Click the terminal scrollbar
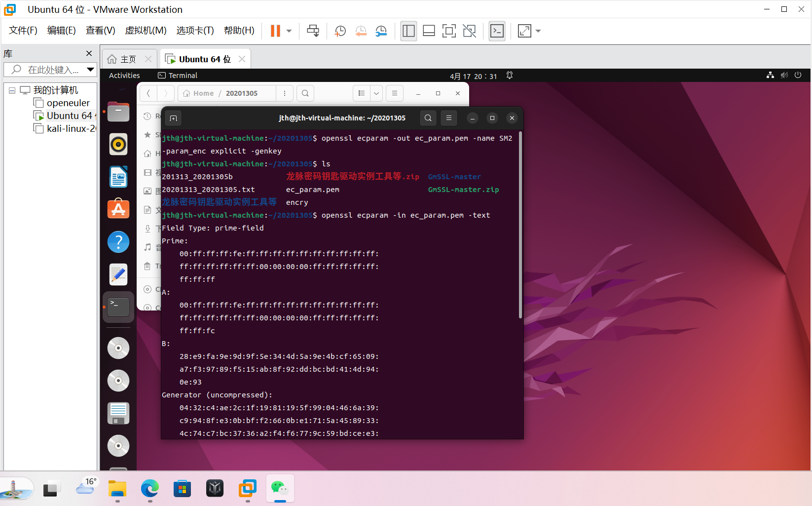 point(520,225)
